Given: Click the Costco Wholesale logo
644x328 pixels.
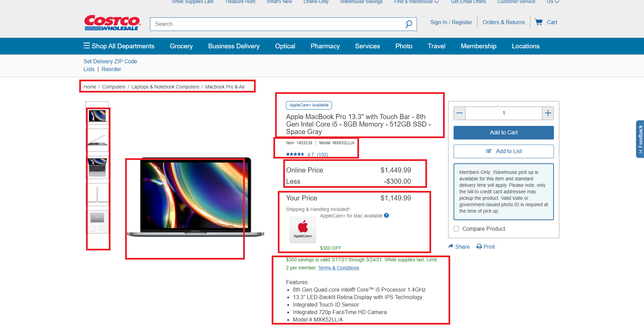Looking at the screenshot, I should [x=112, y=23].
